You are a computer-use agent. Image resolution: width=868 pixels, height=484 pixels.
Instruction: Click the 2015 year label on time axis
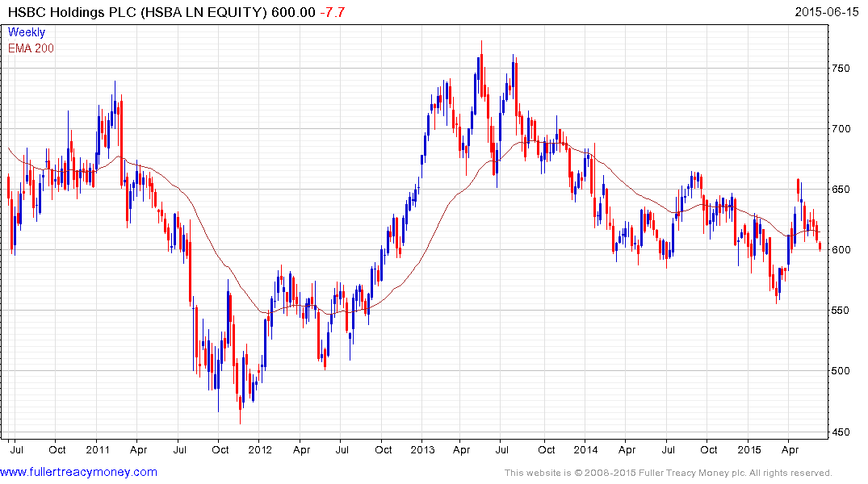tap(749, 449)
